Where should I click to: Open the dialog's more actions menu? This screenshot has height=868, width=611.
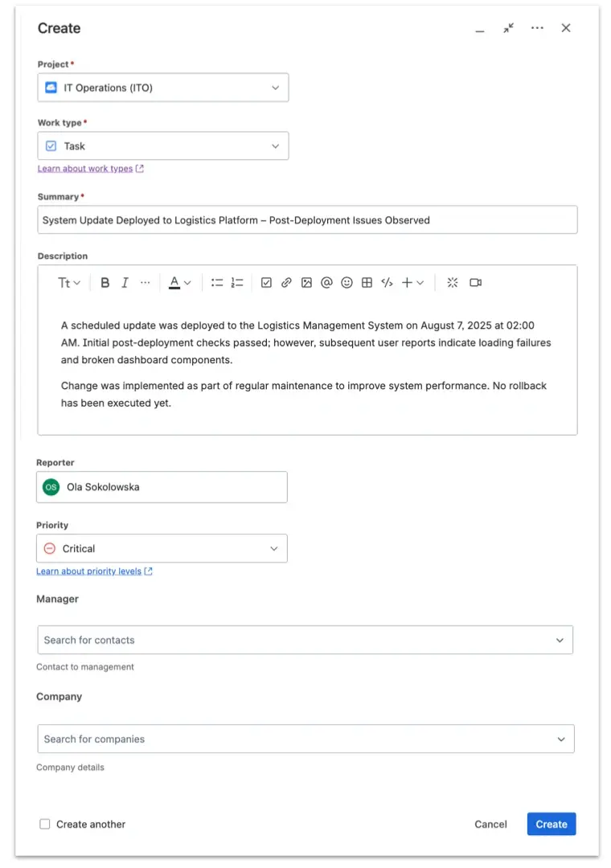click(x=537, y=27)
